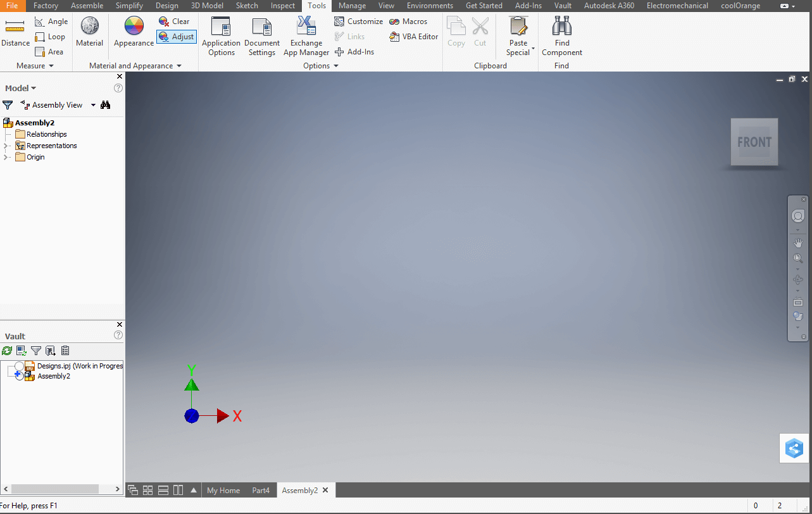
Task: Toggle the Adjust appearance tool
Action: (x=177, y=37)
